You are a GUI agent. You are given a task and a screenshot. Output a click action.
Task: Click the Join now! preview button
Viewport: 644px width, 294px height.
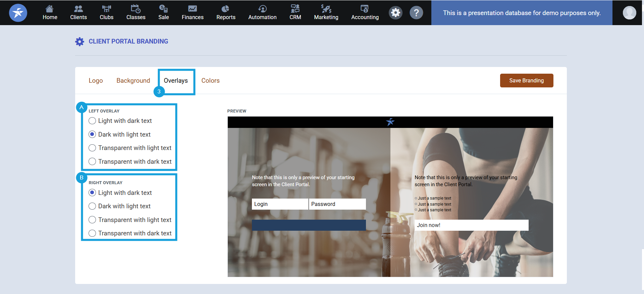(471, 225)
